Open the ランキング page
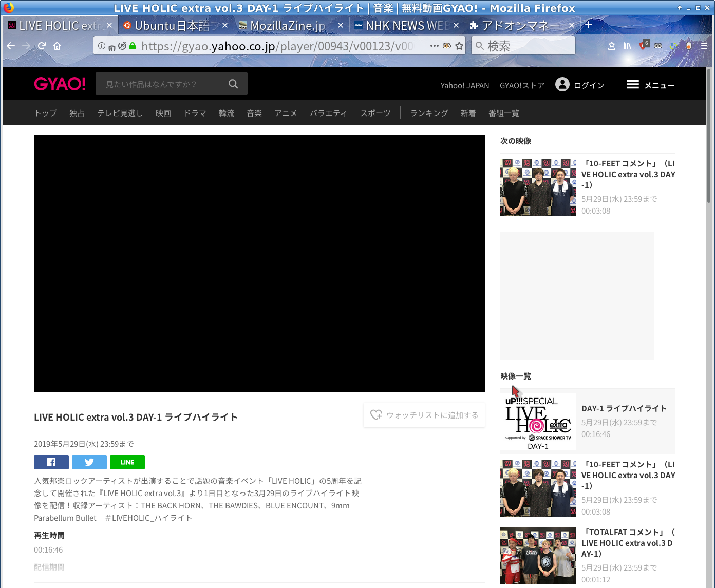Viewport: 715px width, 588px height. [429, 113]
